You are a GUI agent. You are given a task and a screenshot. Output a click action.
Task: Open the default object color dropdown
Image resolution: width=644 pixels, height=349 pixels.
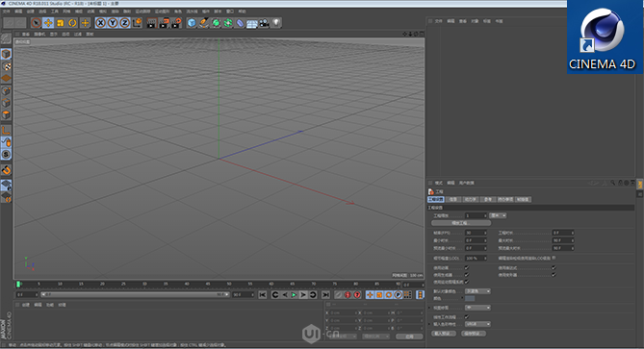[x=477, y=291]
